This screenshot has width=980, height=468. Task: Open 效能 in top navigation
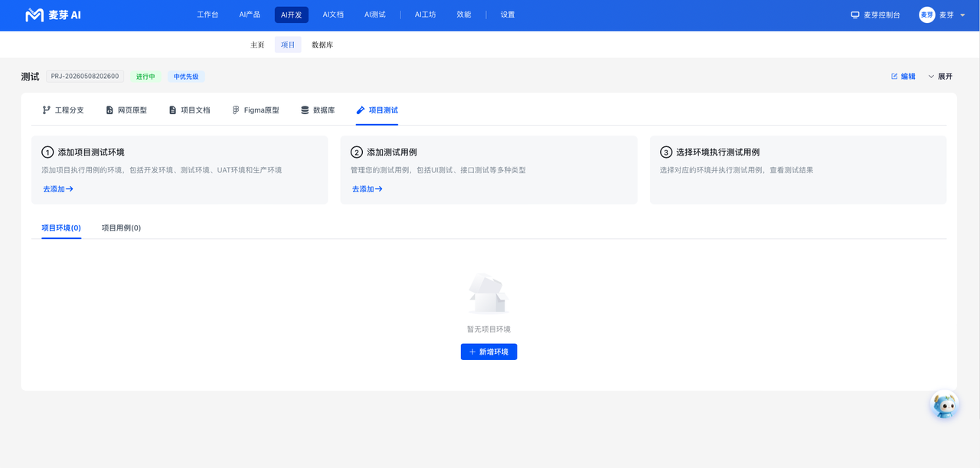tap(464, 15)
